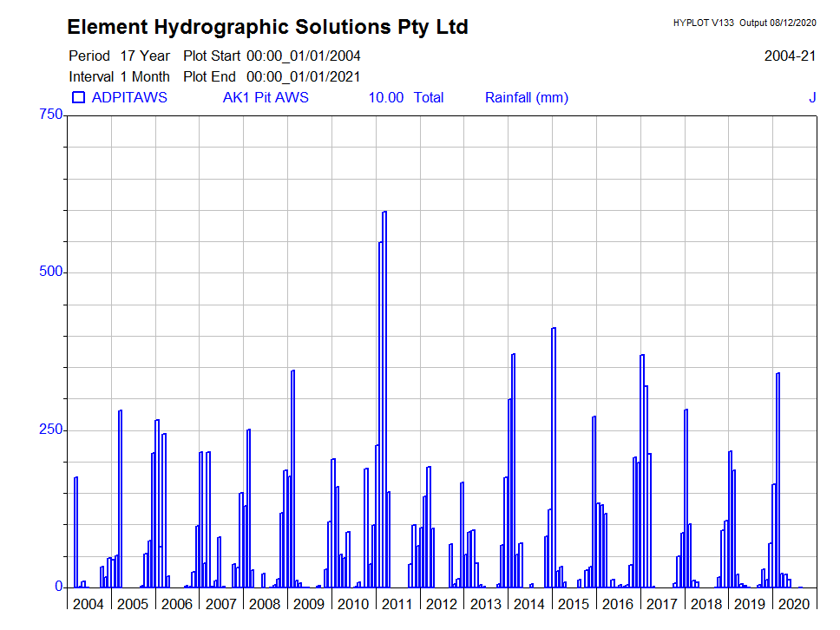Click the 2004-21 range label
Image resolution: width=840 pixels, height=630 pixels.
coord(790,56)
